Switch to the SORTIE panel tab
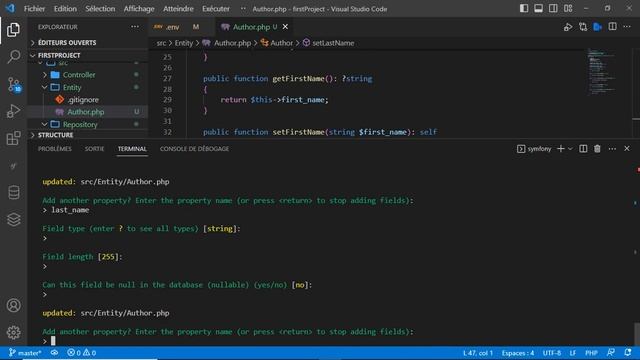 [x=94, y=149]
